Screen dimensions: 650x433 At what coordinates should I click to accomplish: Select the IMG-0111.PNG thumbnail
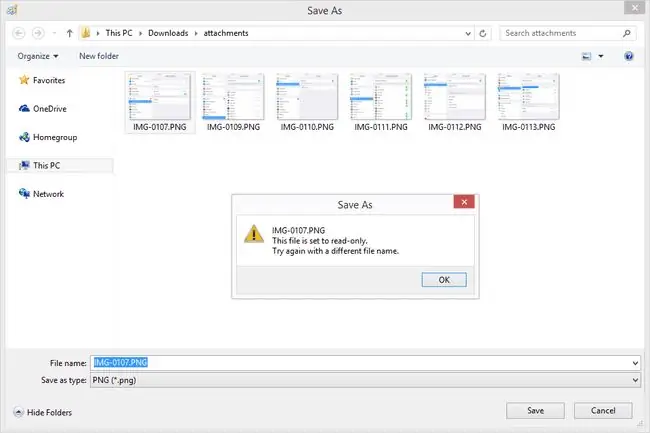click(381, 102)
